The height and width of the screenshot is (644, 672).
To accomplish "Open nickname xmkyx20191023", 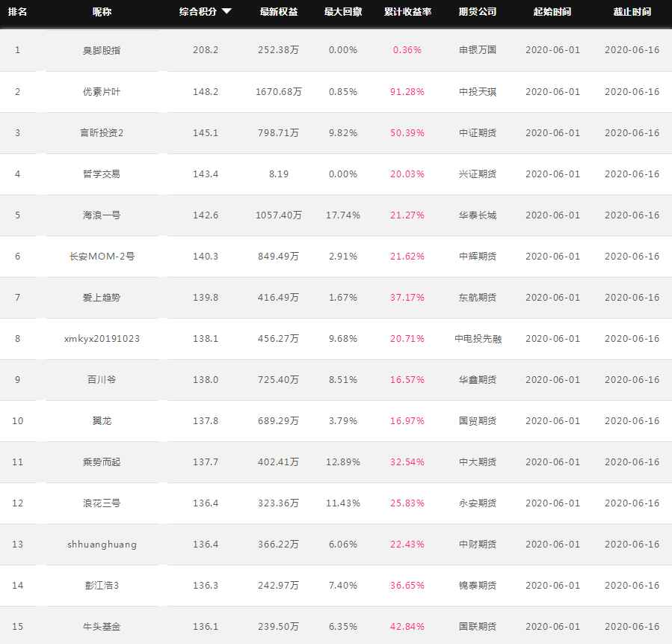I will (102, 339).
